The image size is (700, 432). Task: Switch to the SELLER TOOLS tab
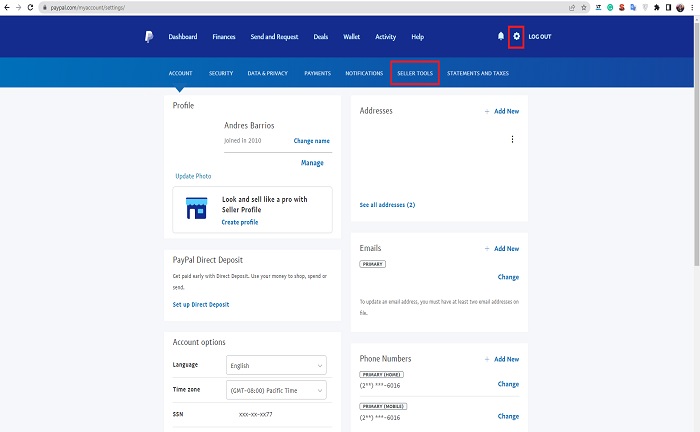pos(415,73)
